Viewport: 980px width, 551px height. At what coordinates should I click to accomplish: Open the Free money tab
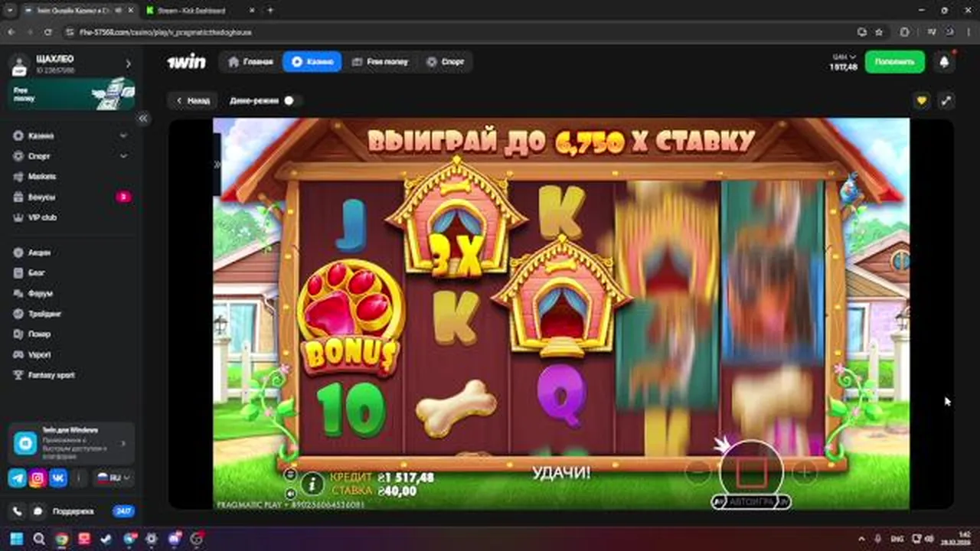tap(381, 62)
